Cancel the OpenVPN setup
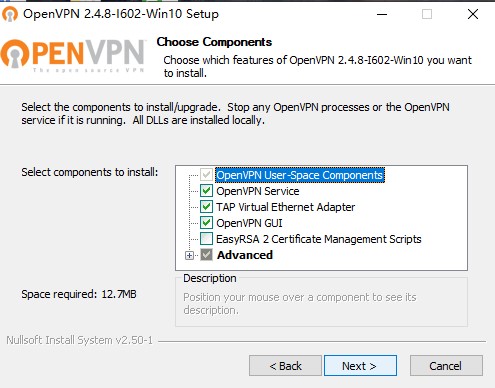Viewport: 495px width, 388px height. (446, 366)
